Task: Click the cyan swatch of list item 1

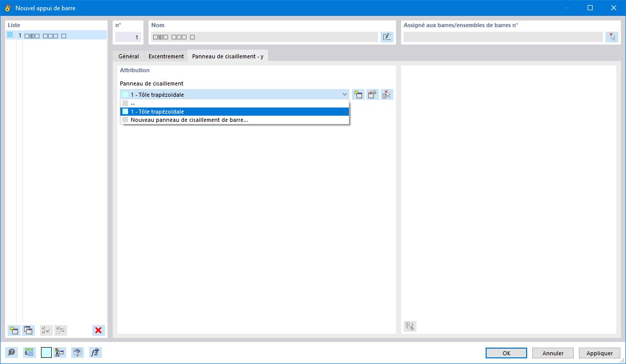Action: (10, 35)
